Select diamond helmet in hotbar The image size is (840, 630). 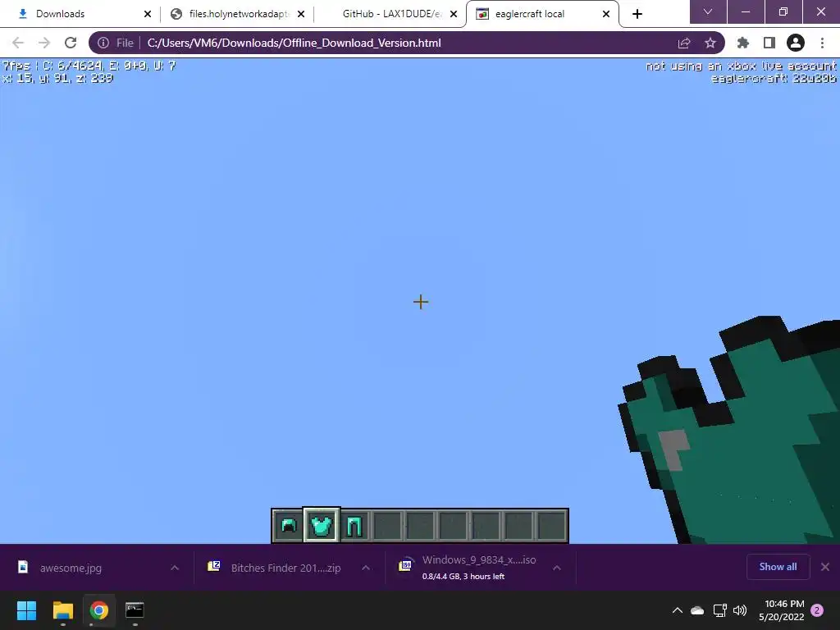coord(289,526)
